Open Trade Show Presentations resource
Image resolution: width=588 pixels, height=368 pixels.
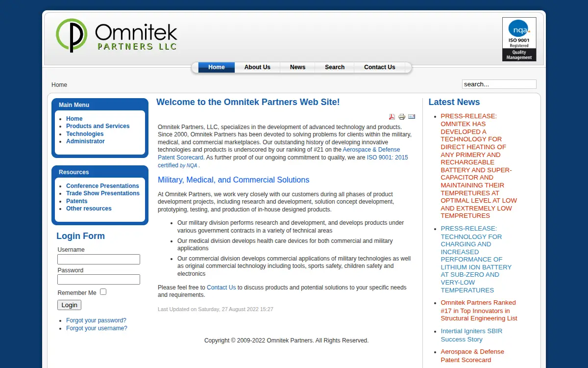pos(103,193)
